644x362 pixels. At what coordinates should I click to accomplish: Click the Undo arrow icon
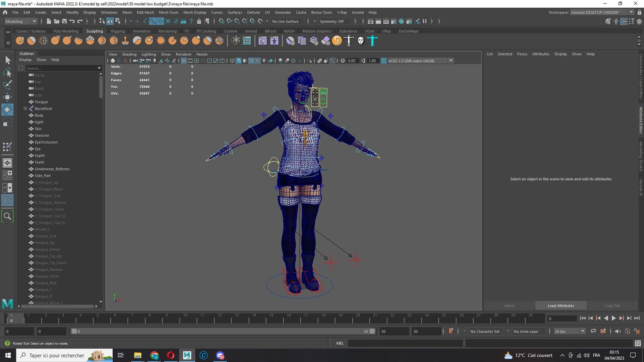click(72, 21)
